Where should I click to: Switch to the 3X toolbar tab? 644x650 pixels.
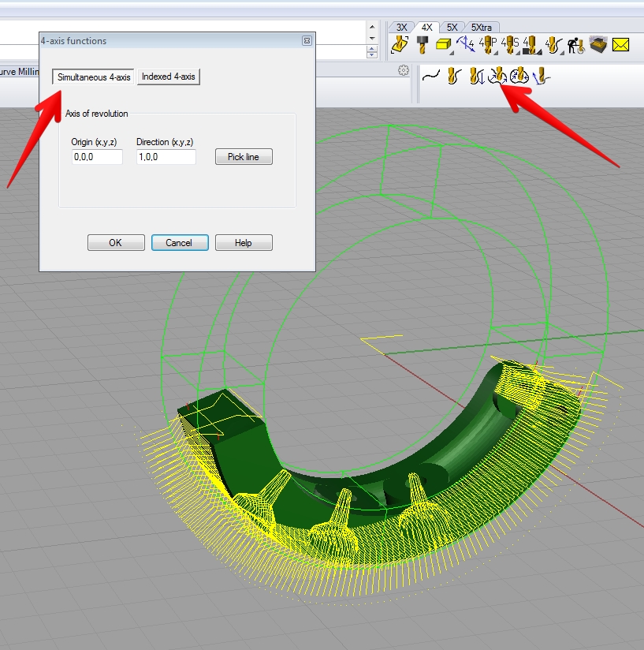(401, 27)
